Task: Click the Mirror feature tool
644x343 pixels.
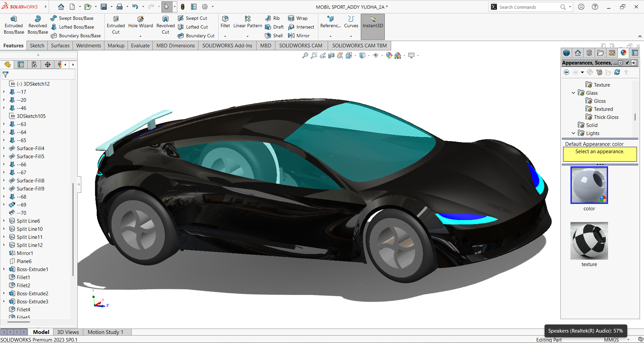Action: 299,36
